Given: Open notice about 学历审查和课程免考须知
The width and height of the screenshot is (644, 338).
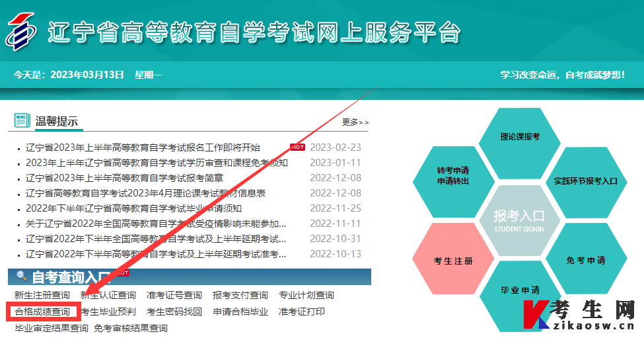Looking at the screenshot, I should (157, 163).
